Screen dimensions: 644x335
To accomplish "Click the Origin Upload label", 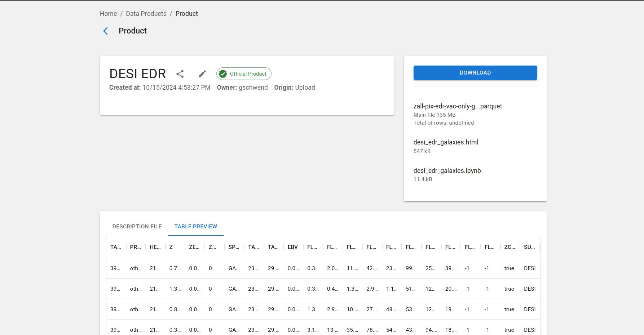I will (x=295, y=88).
